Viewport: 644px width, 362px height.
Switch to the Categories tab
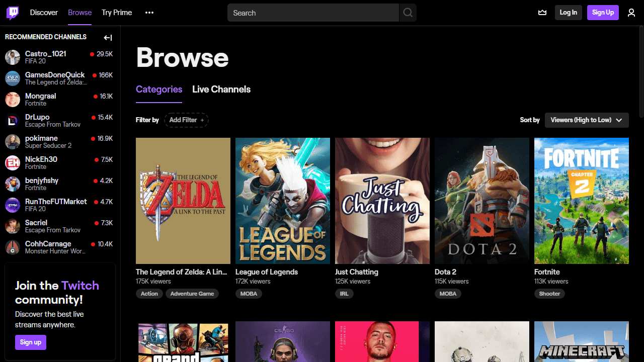(x=159, y=89)
